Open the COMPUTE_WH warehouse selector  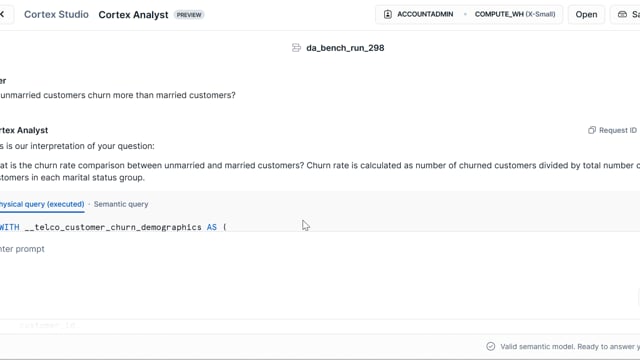pos(515,14)
